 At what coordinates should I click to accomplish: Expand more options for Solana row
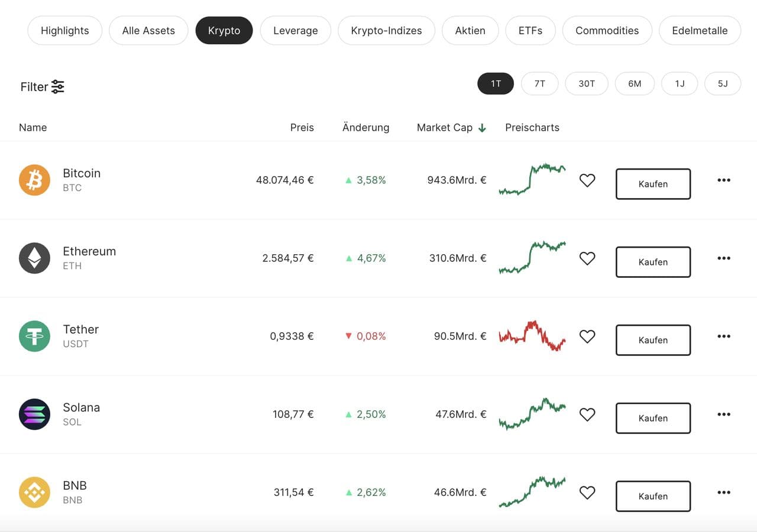click(x=723, y=414)
